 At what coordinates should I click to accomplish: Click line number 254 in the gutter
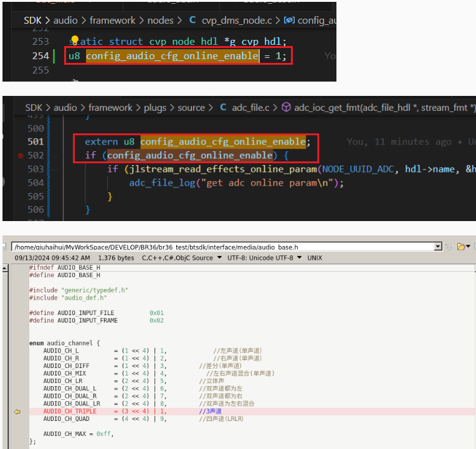[40, 56]
